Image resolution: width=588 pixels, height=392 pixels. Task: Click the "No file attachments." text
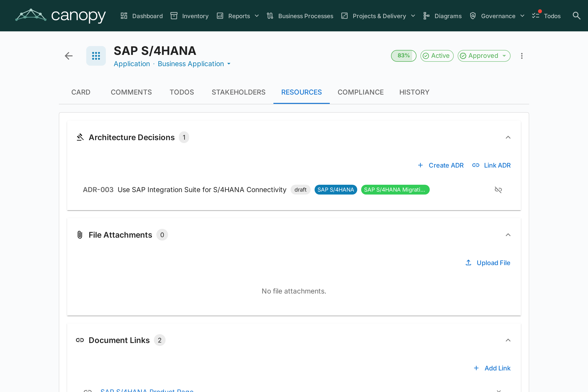pos(294,291)
